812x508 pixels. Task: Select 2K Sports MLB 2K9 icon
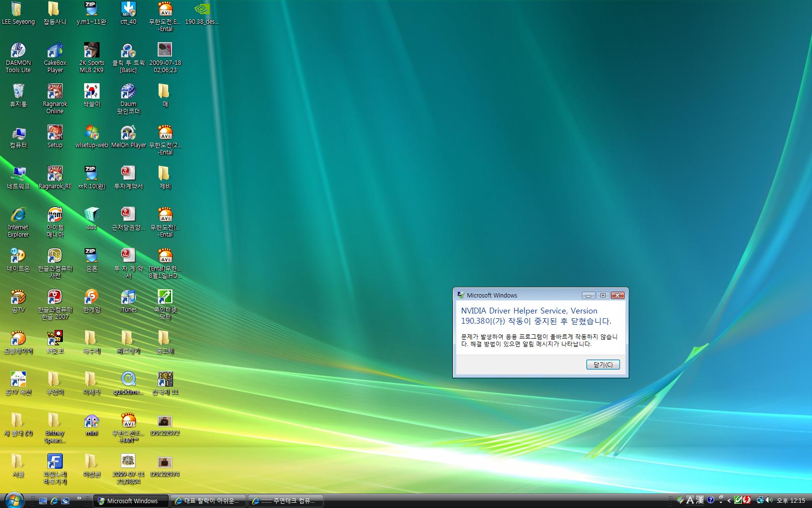[92, 57]
